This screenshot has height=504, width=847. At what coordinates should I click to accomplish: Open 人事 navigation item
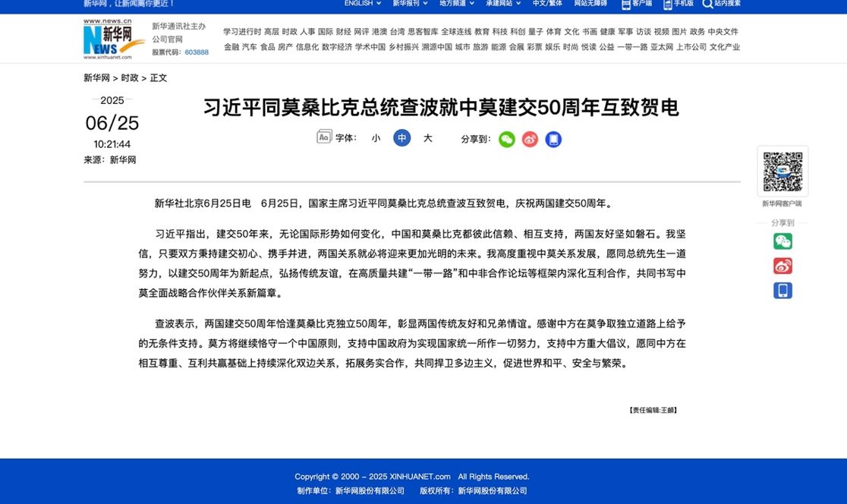click(307, 32)
